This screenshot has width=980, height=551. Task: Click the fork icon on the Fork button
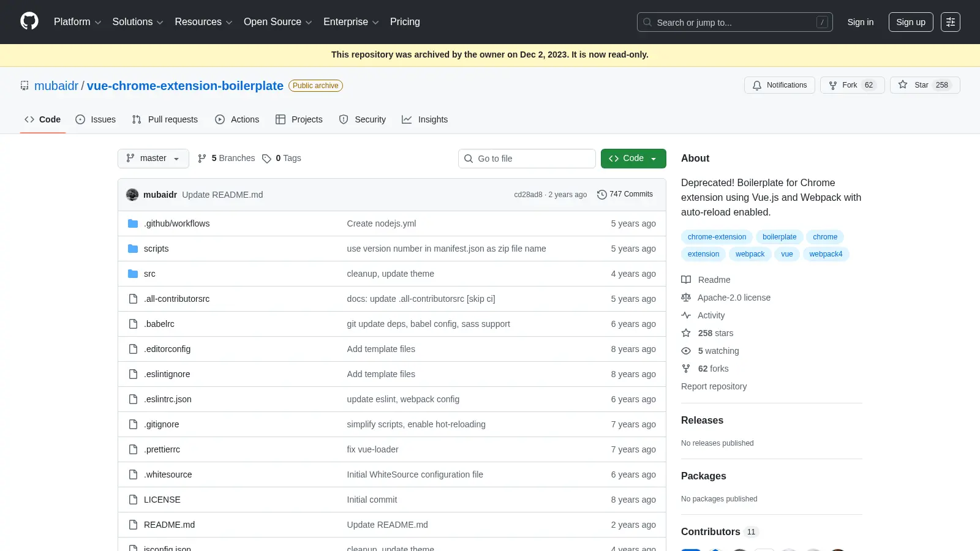point(833,85)
